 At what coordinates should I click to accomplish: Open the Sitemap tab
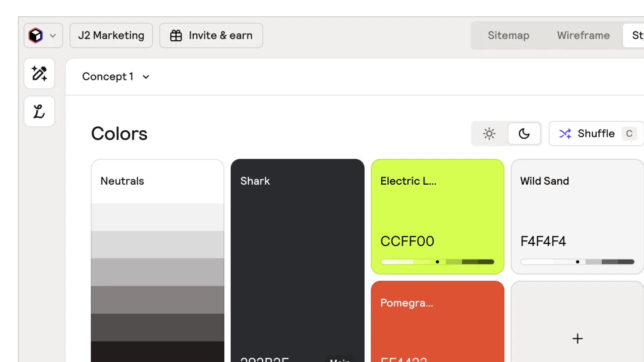pos(508,36)
